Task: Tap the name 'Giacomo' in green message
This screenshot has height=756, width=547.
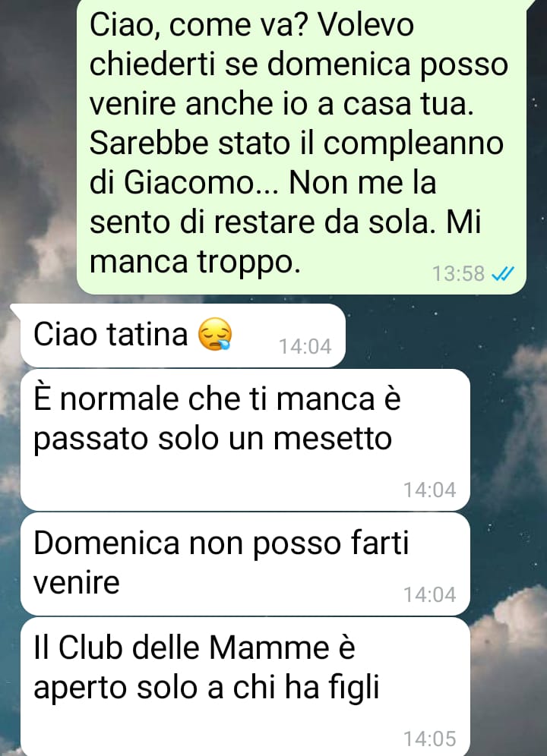Action: (x=188, y=183)
